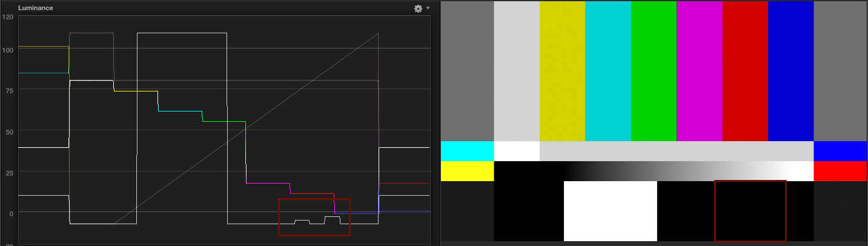This screenshot has height=246, width=868.
Task: Click the tall red color bar
Action: [744, 71]
